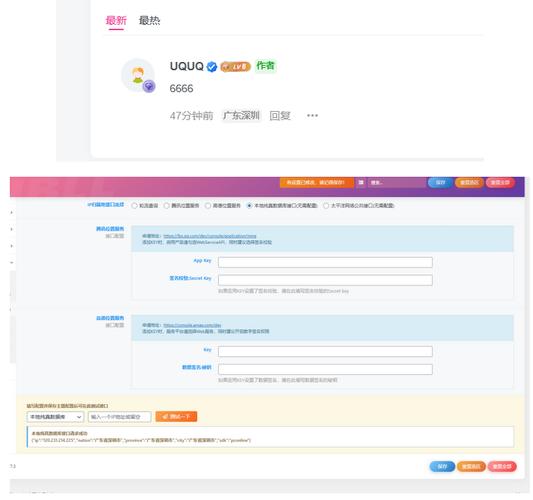This screenshot has height=500, width=533.
Task: Click the orange 重置选区 button in the bottom footer
Action: coord(471,466)
